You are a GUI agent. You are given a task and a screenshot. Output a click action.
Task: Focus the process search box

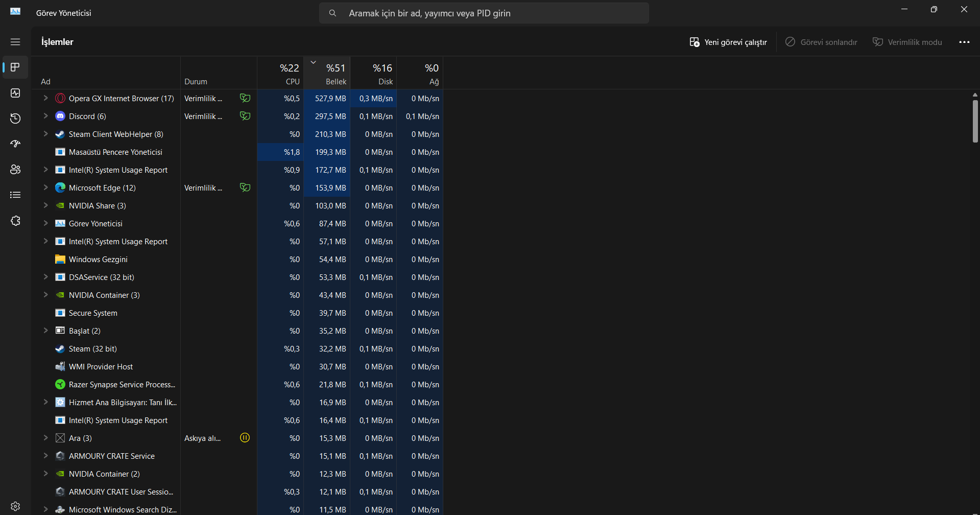click(x=484, y=13)
